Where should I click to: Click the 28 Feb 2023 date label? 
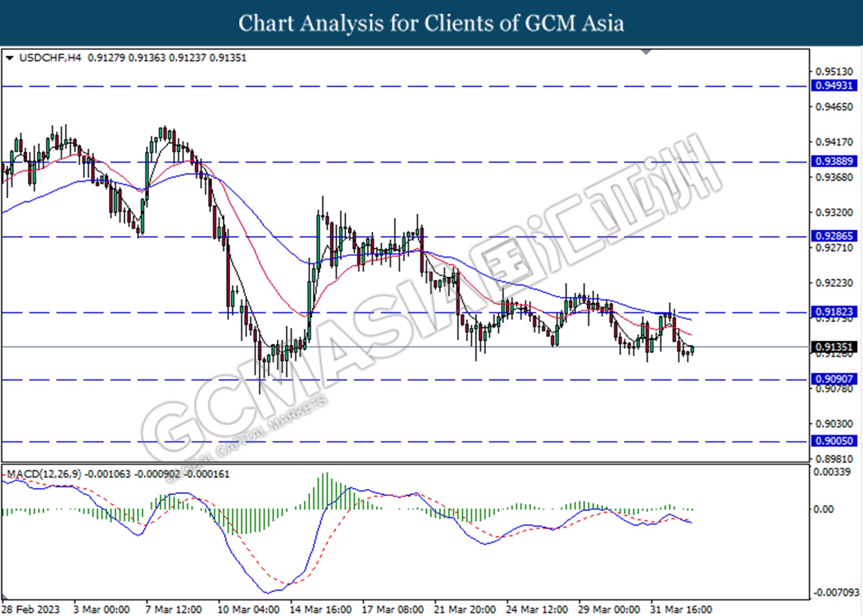[x=31, y=610]
